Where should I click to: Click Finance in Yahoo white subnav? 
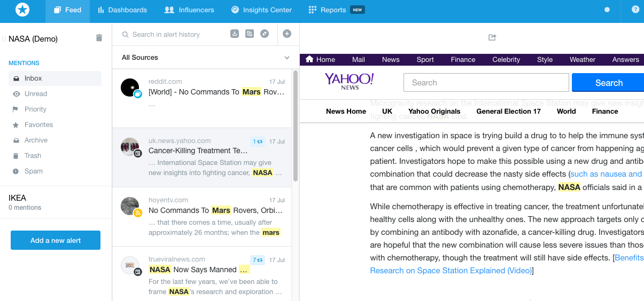[605, 112]
